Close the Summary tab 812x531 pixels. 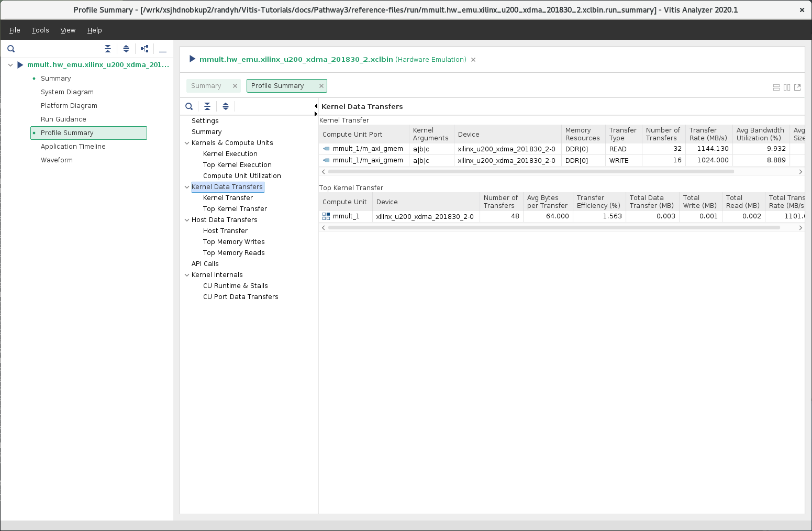(235, 86)
